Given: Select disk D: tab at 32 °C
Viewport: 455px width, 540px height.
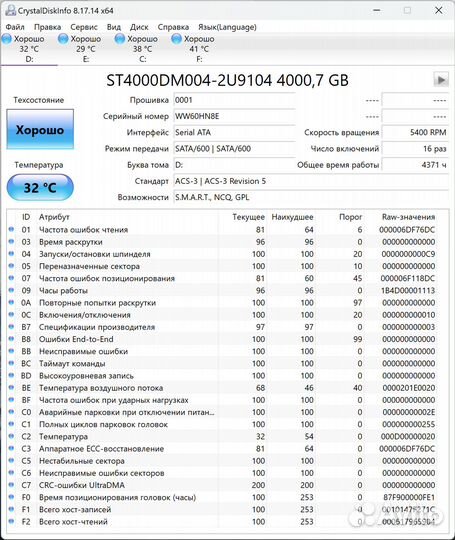Looking at the screenshot, I should 29,49.
